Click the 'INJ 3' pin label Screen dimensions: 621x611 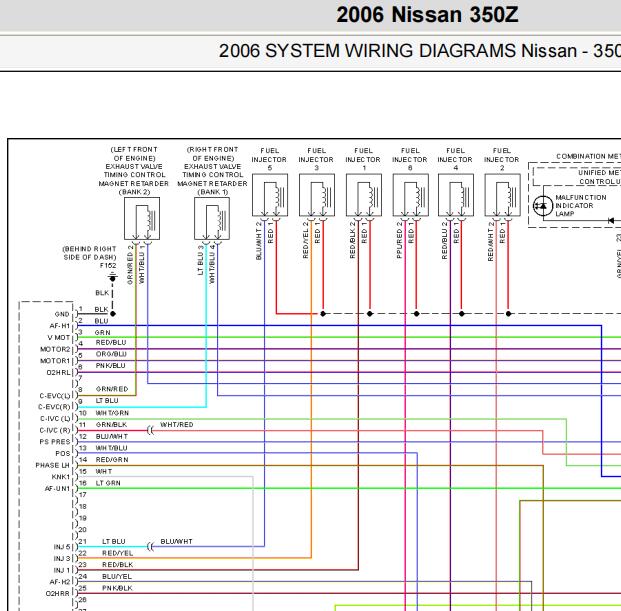tap(62, 559)
